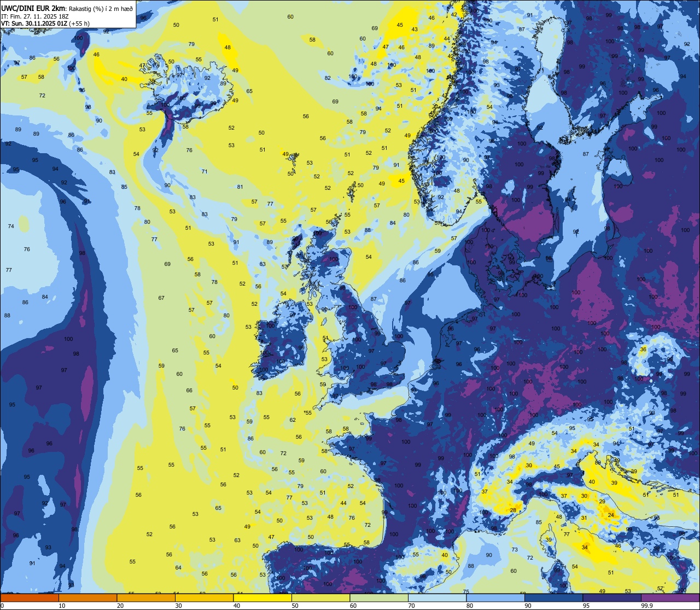The image size is (700, 610).
Task: Click the legend label '80' on the scale
Action: 470,606
